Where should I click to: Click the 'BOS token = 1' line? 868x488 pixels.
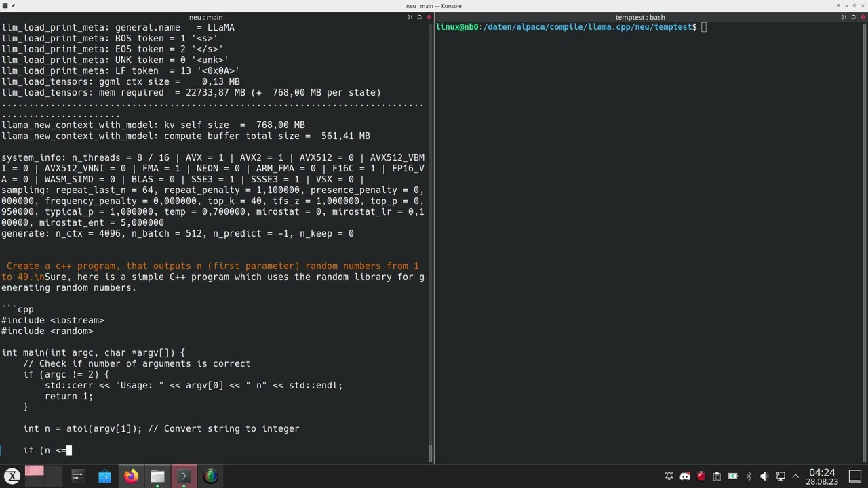(x=110, y=38)
